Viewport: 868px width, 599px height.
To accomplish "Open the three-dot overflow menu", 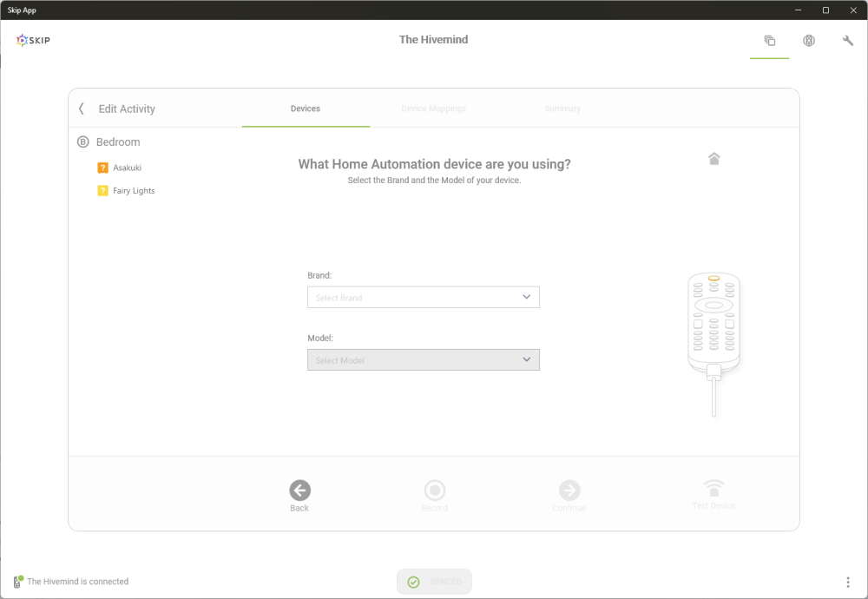I will click(847, 582).
